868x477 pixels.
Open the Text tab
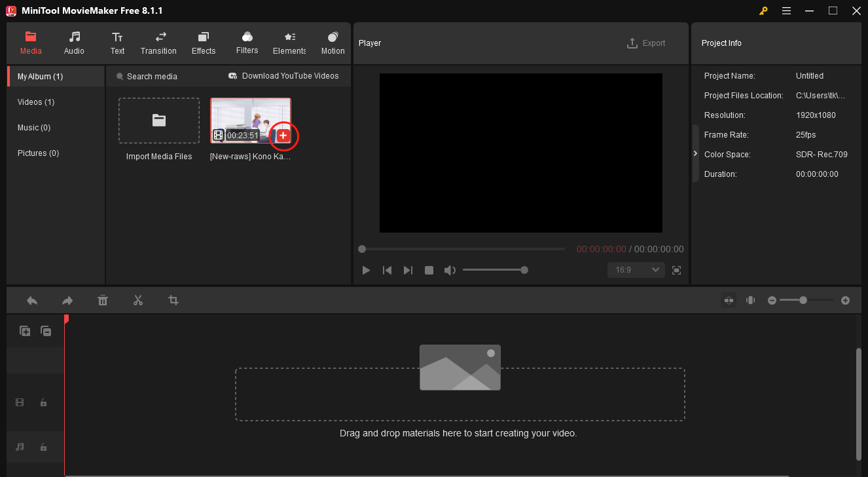click(117, 43)
